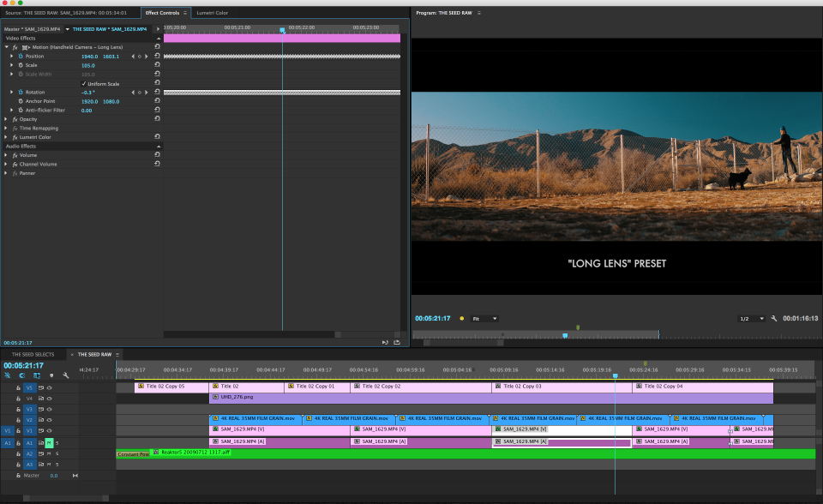Click source patch A1 button
This screenshot has width=823, height=504.
[x=8, y=443]
